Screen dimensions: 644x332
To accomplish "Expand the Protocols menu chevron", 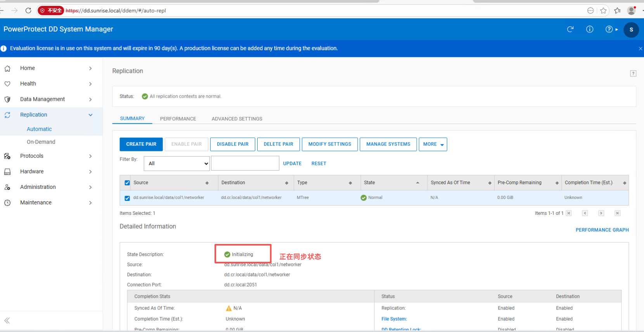I will [x=90, y=156].
